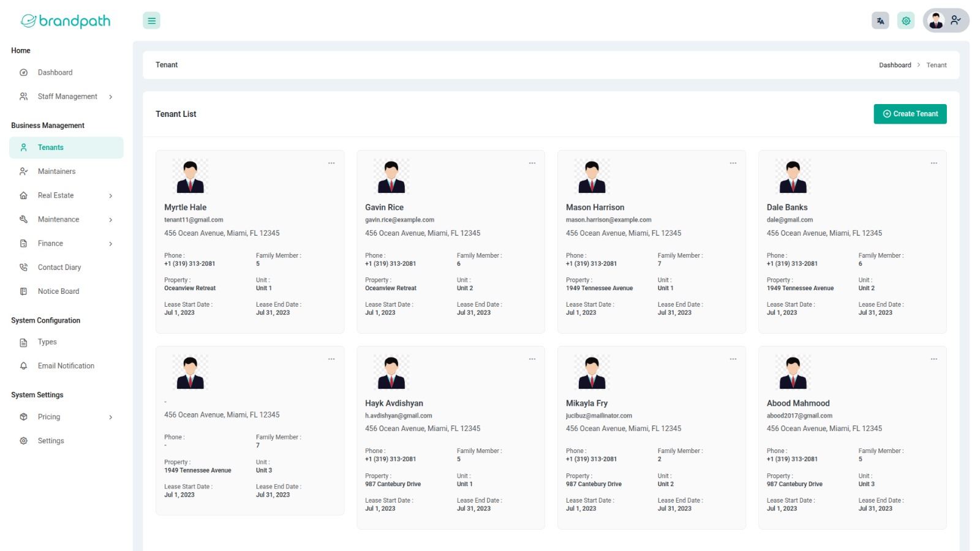The width and height of the screenshot is (980, 551).
Task: Open the language translation icon
Action: coord(880,21)
